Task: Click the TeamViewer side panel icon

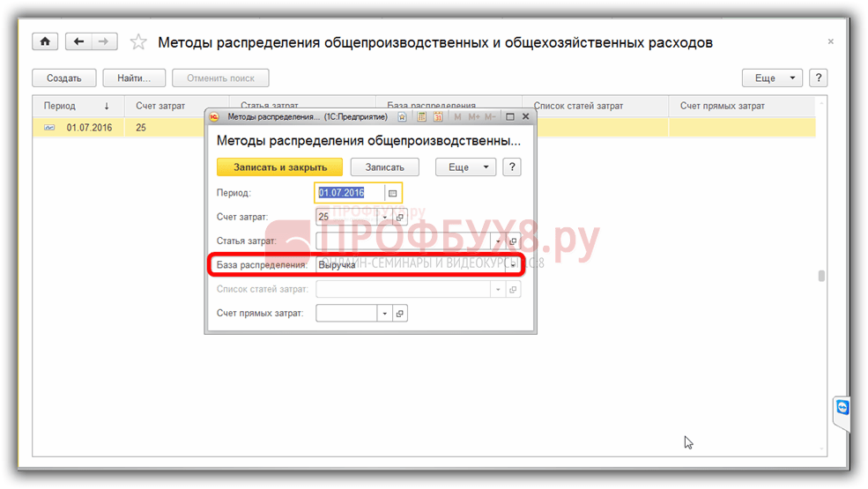Action: [x=842, y=407]
